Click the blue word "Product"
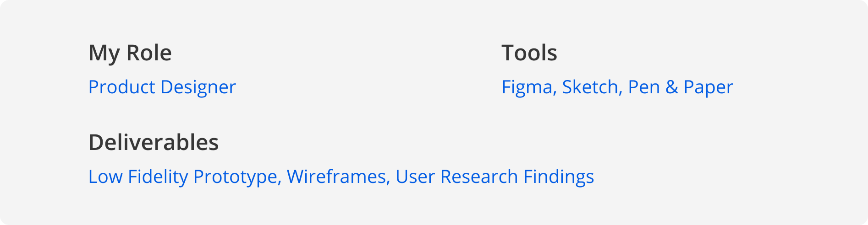The image size is (868, 225). pyautogui.click(x=121, y=87)
